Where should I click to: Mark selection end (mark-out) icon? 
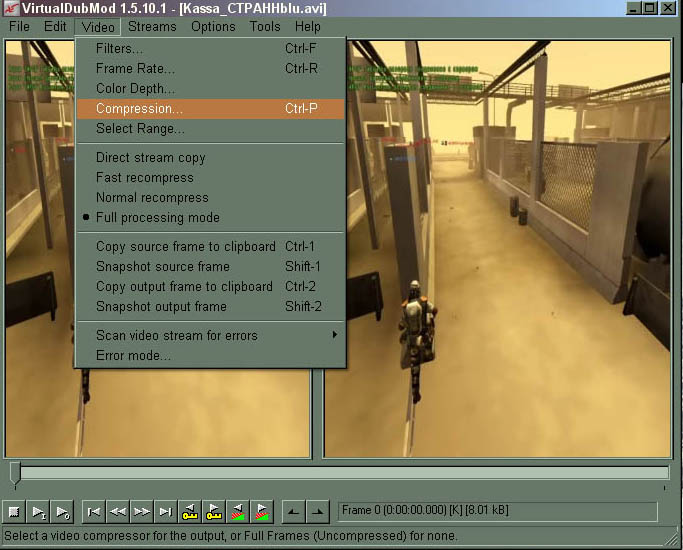(x=318, y=511)
